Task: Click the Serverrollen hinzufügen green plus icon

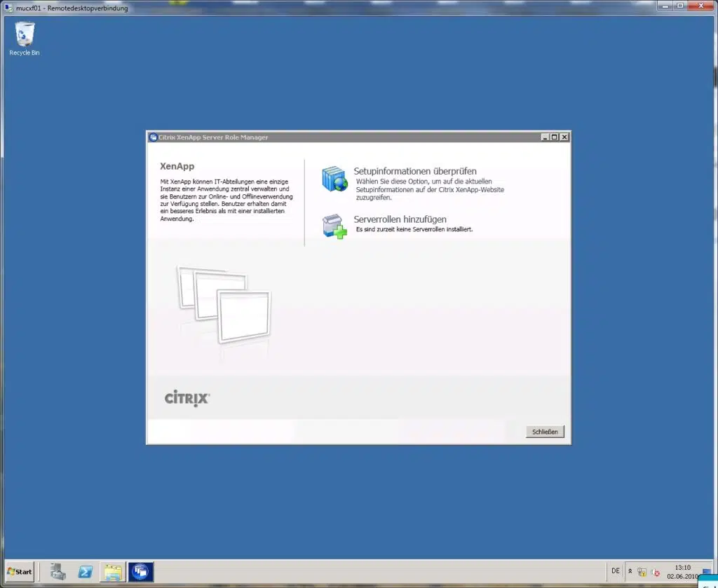Action: coord(334,226)
